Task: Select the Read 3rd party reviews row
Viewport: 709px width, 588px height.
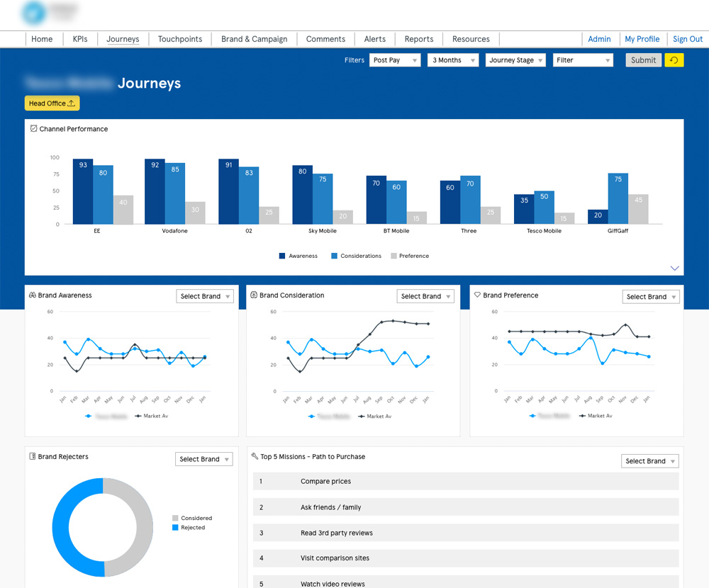Action: coord(466,533)
